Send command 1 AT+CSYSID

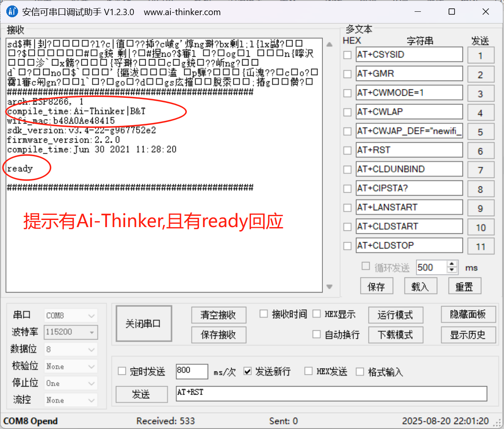480,55
